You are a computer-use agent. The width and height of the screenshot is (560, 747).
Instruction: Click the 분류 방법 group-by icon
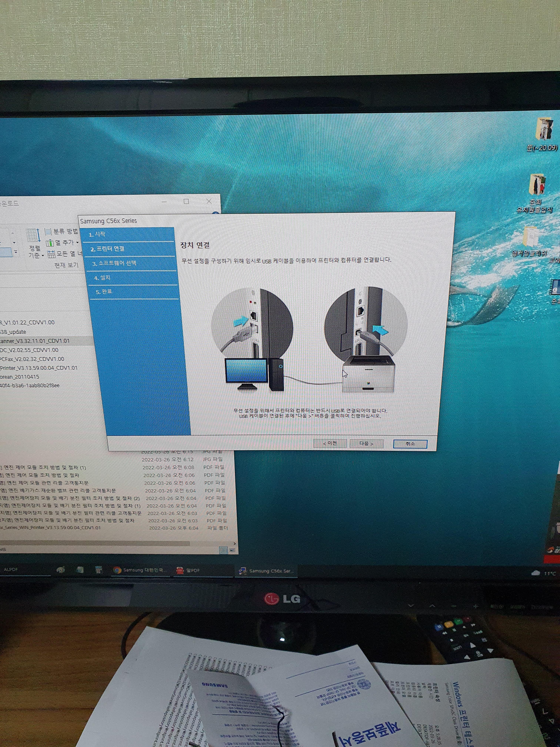(48, 232)
